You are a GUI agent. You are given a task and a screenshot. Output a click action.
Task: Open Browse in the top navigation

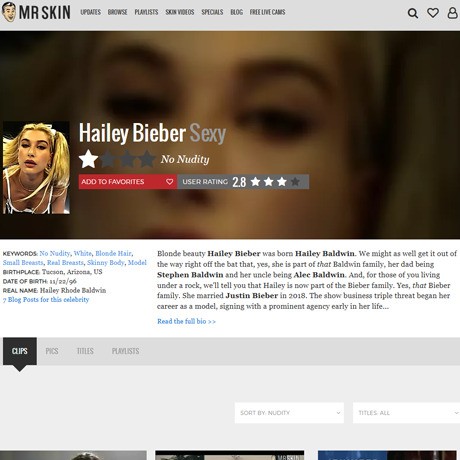click(117, 12)
